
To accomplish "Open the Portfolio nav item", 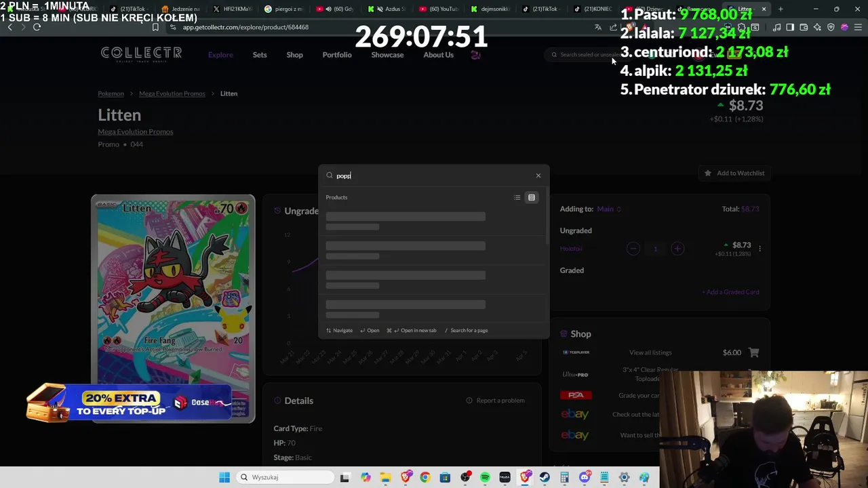I will pyautogui.click(x=337, y=55).
